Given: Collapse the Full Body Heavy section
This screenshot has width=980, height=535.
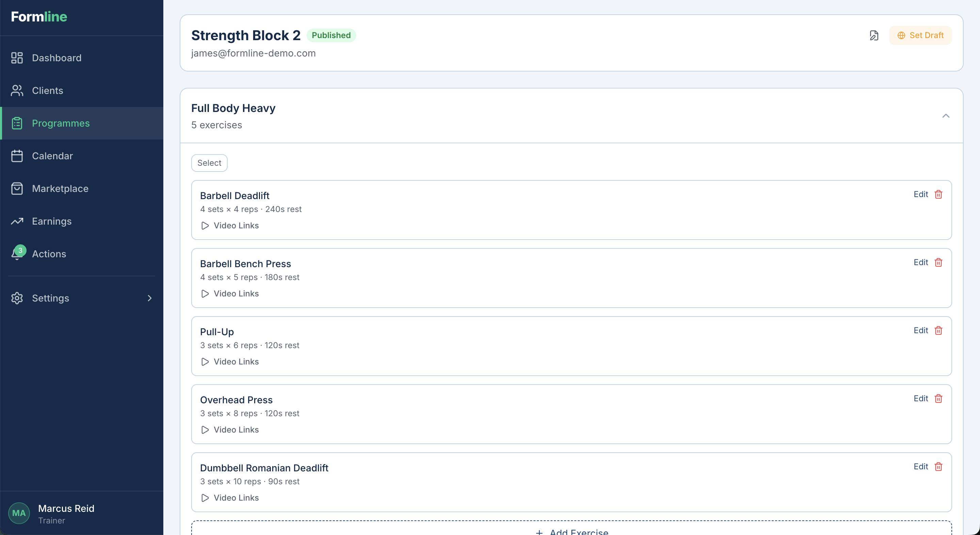Looking at the screenshot, I should click(x=945, y=116).
